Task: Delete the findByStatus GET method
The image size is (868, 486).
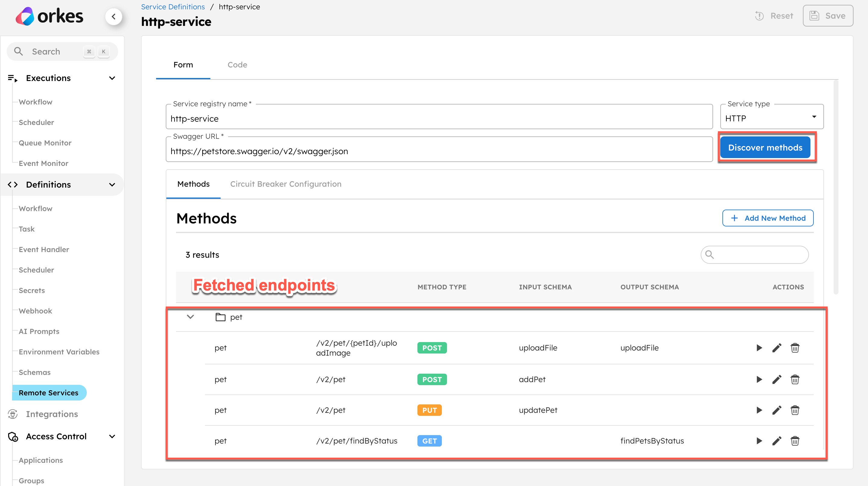Action: [x=795, y=441]
